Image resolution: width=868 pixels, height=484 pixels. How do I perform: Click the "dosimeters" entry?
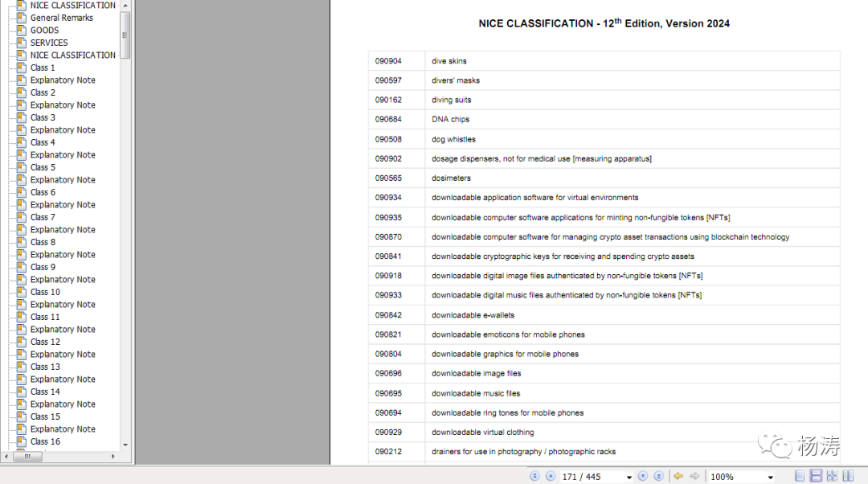[x=451, y=178]
